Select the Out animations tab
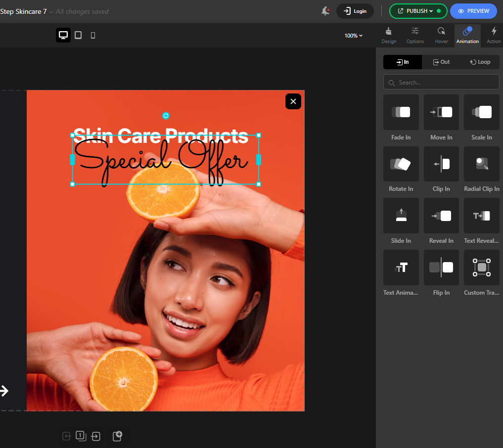Image resolution: width=503 pixels, height=448 pixels. (441, 62)
